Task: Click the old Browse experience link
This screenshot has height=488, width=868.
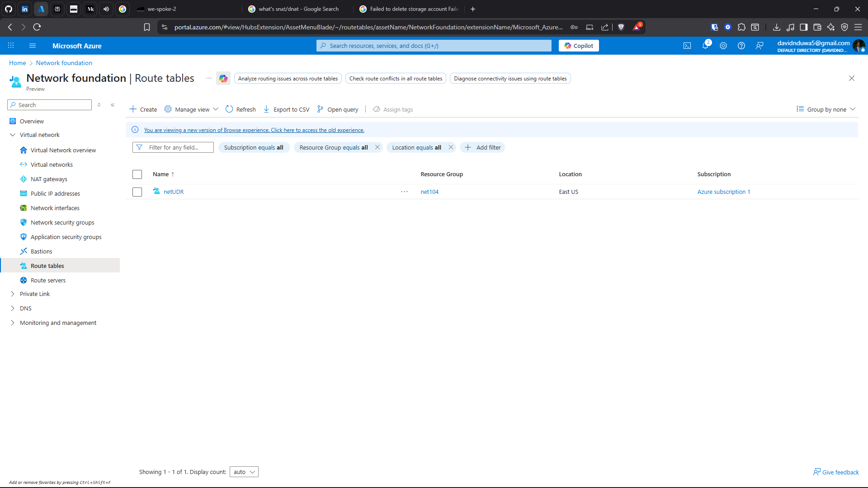Action: point(254,130)
